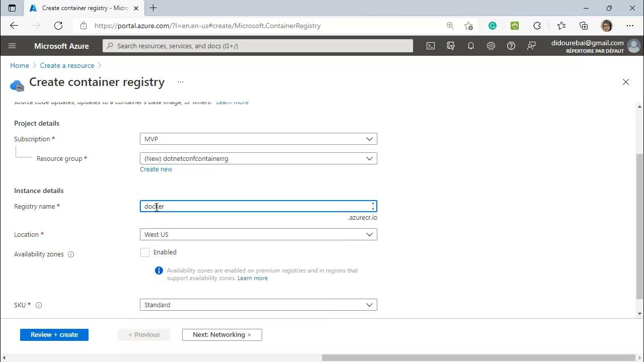The image size is (644, 362).
Task: Click the Azure search resources box
Action: (x=258, y=46)
